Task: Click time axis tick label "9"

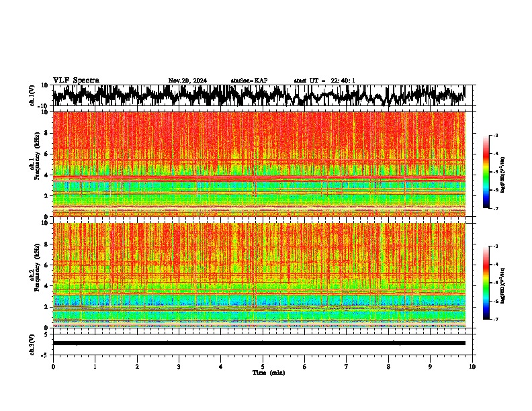Action: (430, 367)
